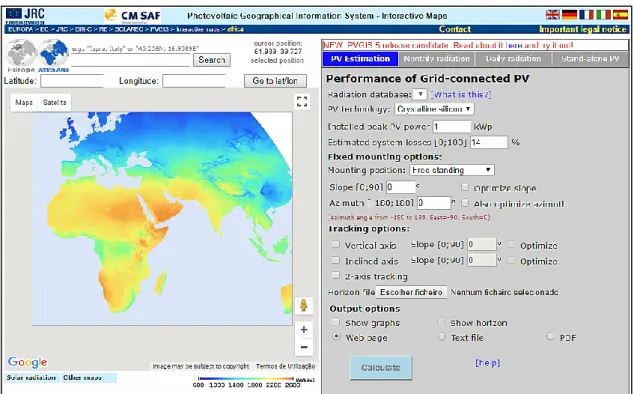Screen dimensions: 634x394
Task: Open Important legal notice link
Action: [583, 29]
